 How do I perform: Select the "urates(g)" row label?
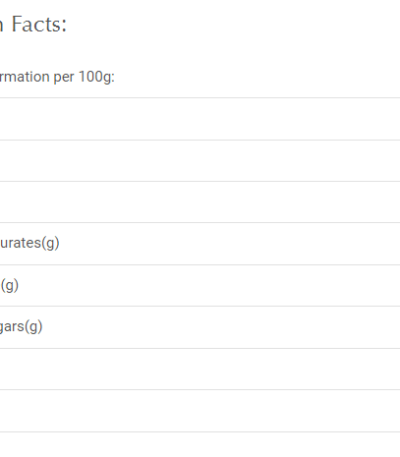click(30, 243)
